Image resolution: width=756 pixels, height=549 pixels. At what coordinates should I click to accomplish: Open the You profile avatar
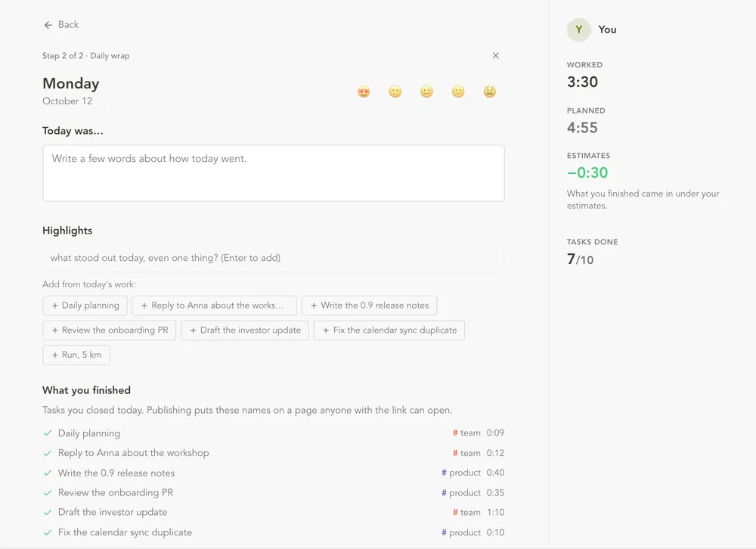[578, 29]
